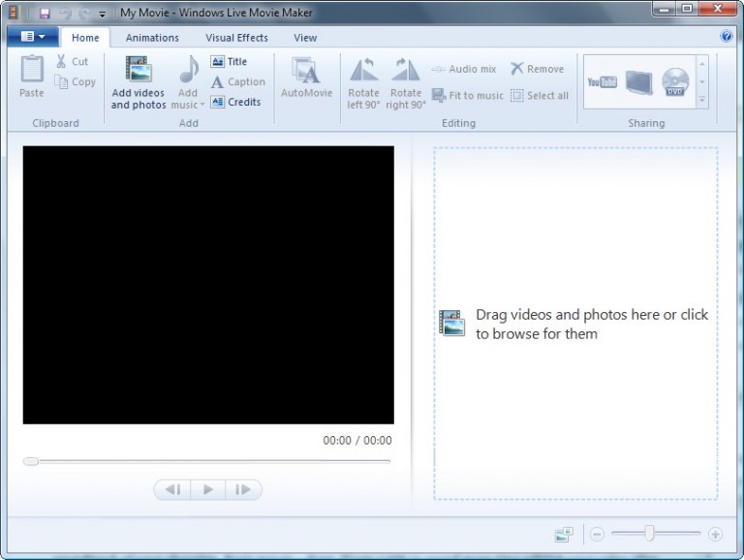This screenshot has width=744, height=560.
Task: Change thumbnail size icon in status bar
Action: (x=564, y=535)
